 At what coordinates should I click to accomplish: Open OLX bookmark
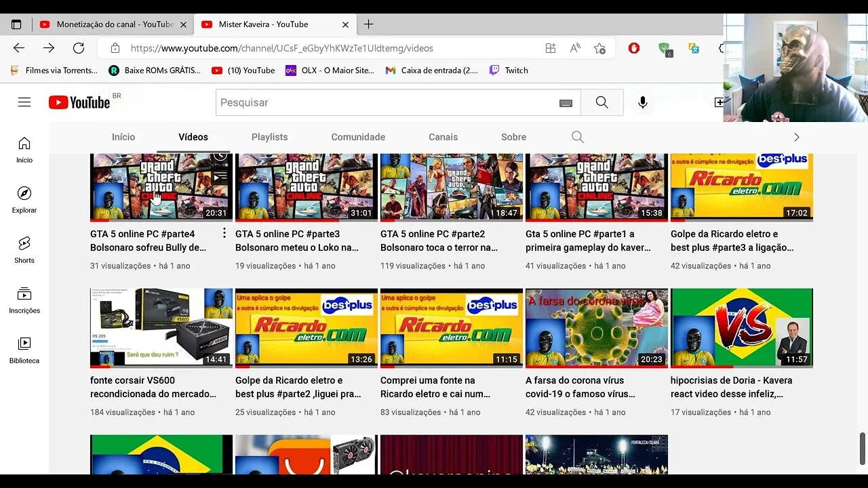click(330, 70)
